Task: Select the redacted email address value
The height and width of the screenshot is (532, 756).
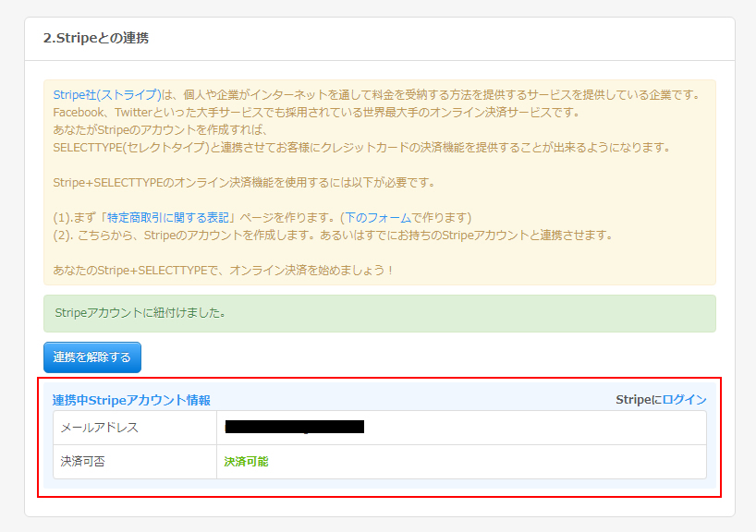Action: click(294, 427)
